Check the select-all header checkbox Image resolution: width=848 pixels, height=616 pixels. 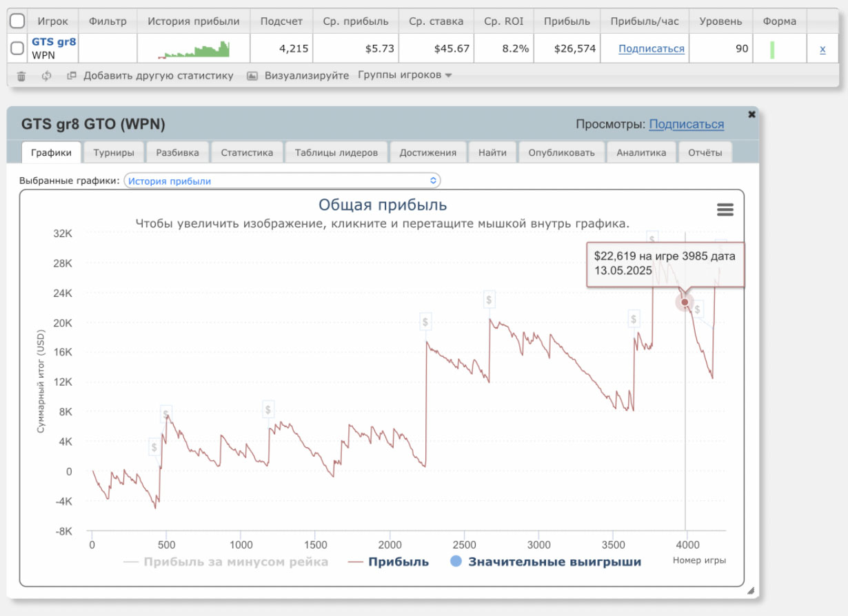tap(17, 21)
